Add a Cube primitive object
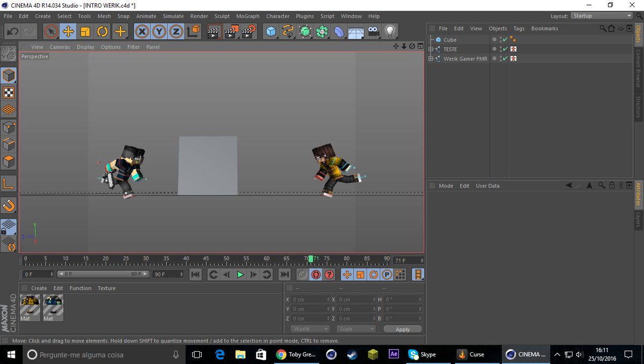The width and height of the screenshot is (644, 364). (x=271, y=32)
